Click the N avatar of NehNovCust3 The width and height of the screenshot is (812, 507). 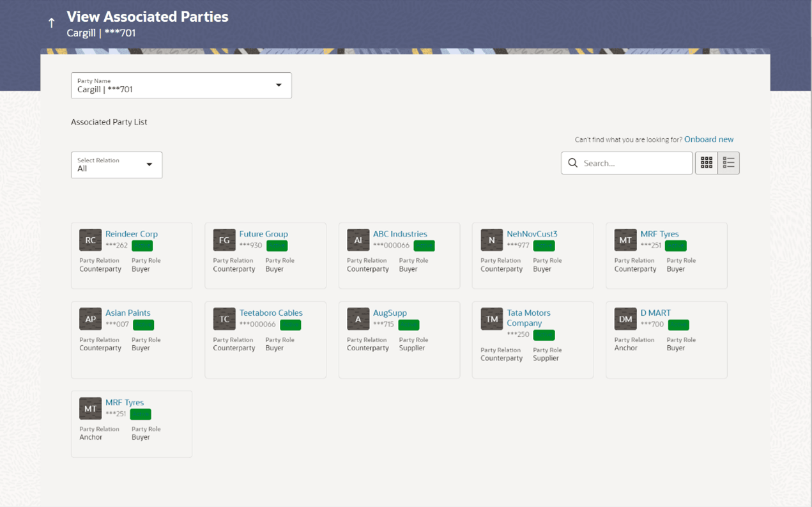491,240
